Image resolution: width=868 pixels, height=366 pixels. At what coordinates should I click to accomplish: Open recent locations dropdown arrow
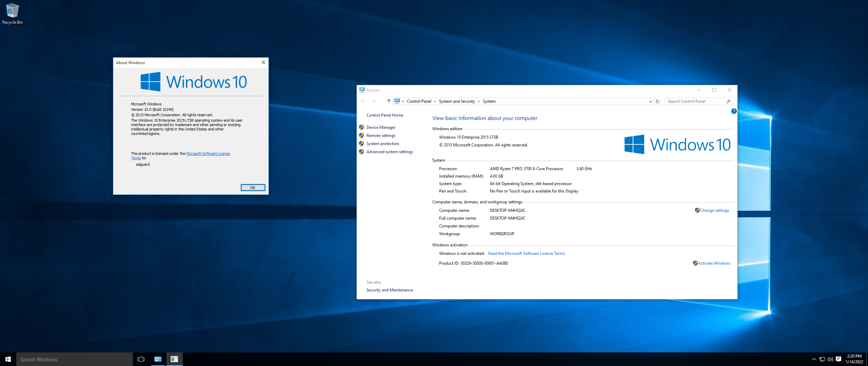(x=381, y=101)
